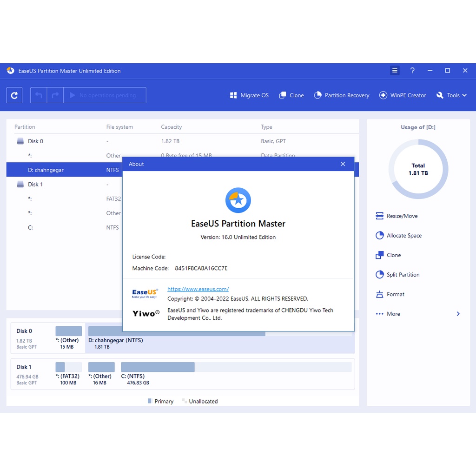Launch the Clone tool from toolbar

(291, 95)
